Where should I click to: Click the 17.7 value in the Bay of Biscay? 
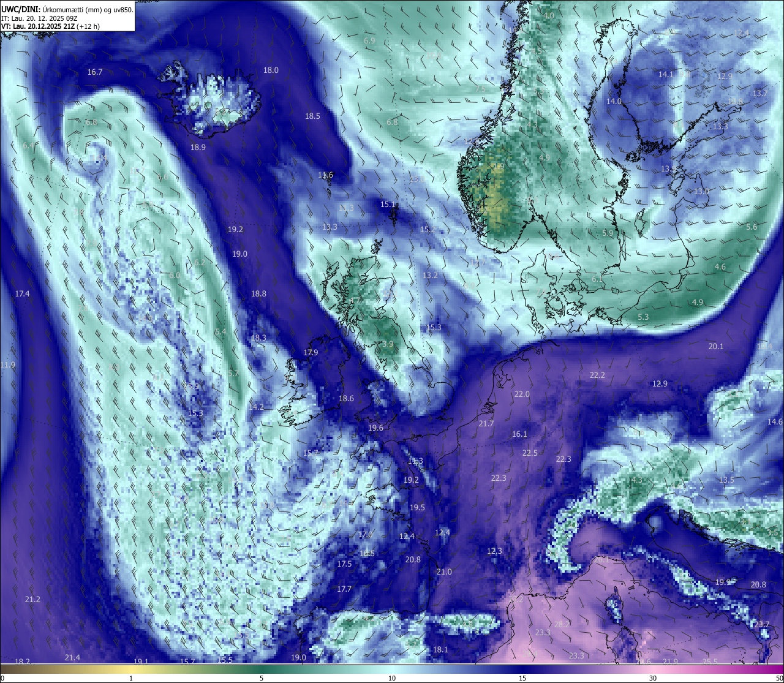click(x=344, y=589)
